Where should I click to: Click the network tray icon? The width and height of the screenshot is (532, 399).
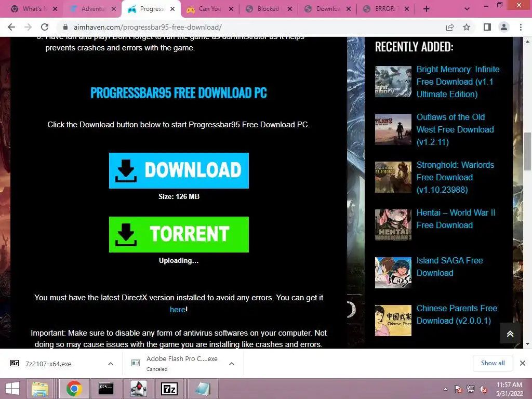[471, 389]
